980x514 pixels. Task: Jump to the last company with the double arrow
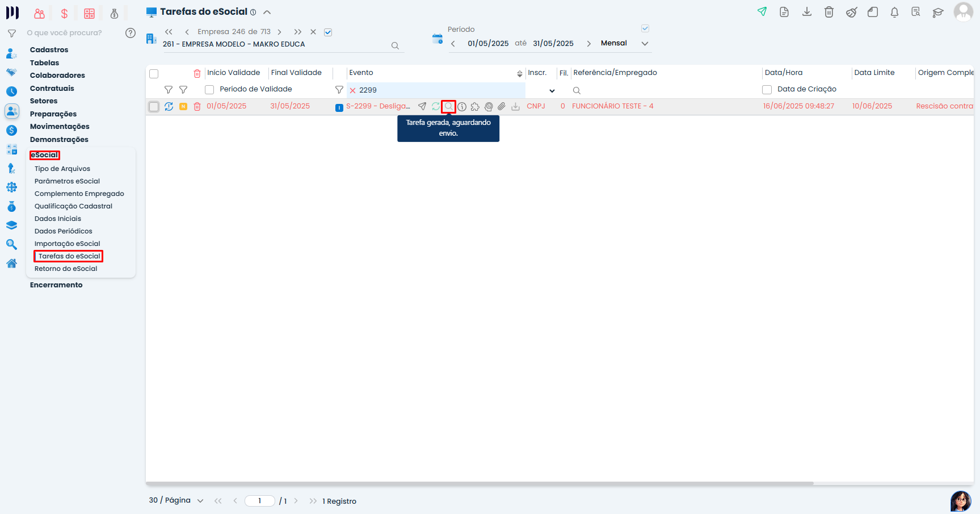(x=298, y=32)
